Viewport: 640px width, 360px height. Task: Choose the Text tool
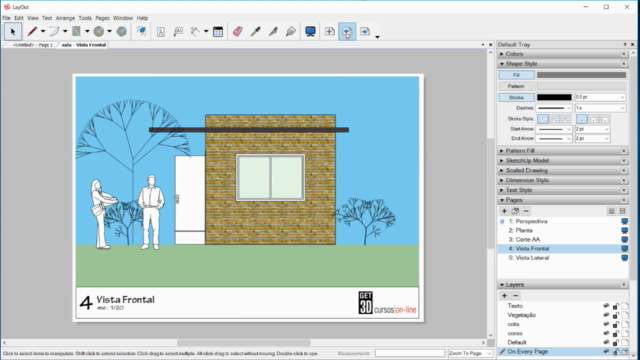[x=160, y=31]
